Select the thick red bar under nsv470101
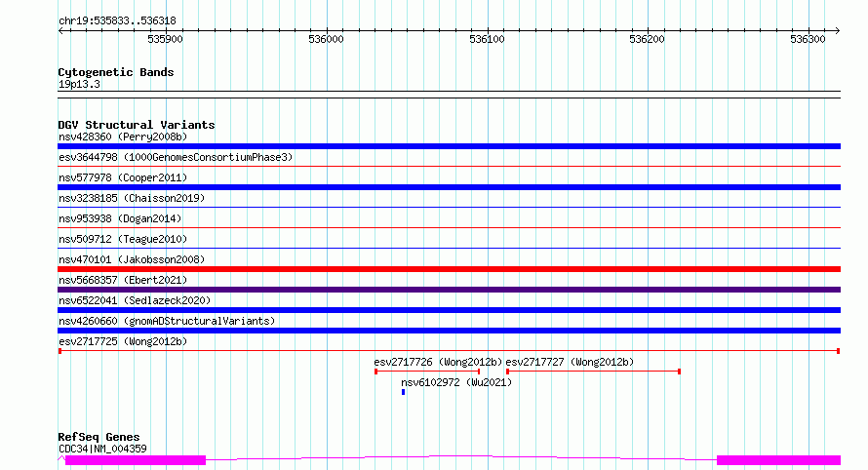The width and height of the screenshot is (868, 470). pyautogui.click(x=449, y=269)
